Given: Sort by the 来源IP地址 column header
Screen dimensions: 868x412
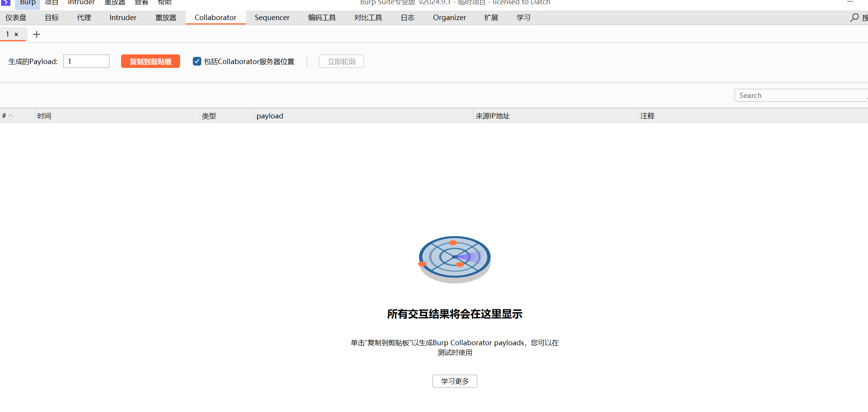Looking at the screenshot, I should click(x=555, y=116).
